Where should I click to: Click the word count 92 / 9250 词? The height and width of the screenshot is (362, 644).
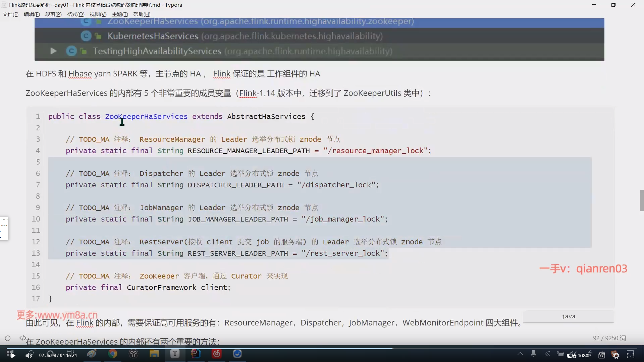pyautogui.click(x=609, y=338)
